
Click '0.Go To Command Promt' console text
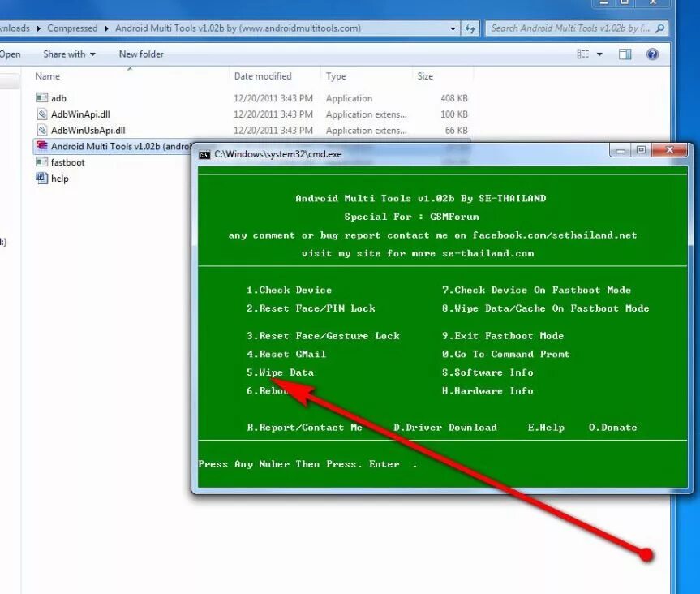505,354
